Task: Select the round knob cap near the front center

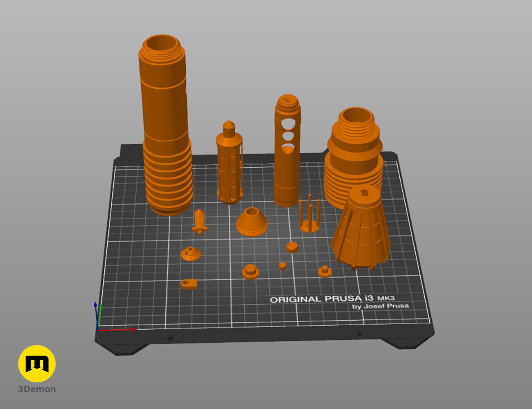Action: [250, 272]
